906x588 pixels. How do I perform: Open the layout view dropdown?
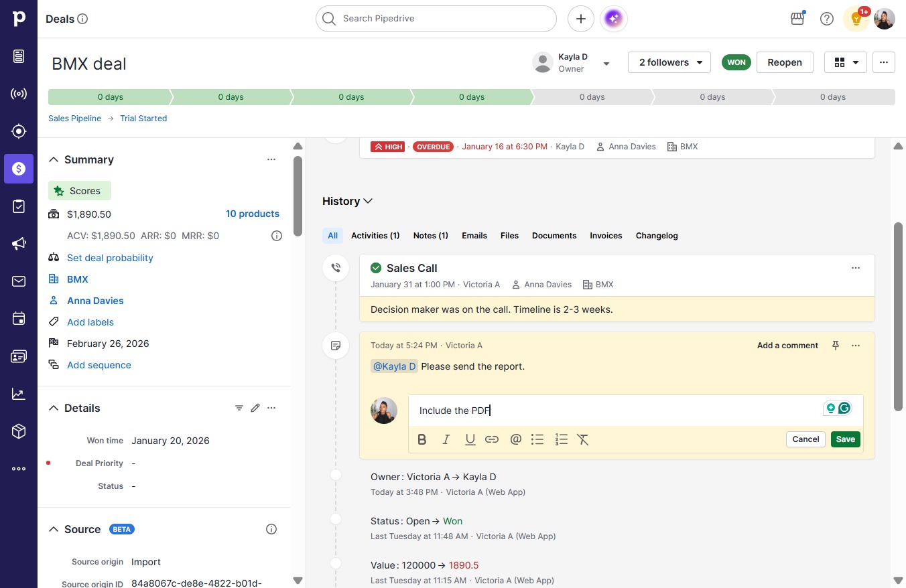[x=846, y=62]
